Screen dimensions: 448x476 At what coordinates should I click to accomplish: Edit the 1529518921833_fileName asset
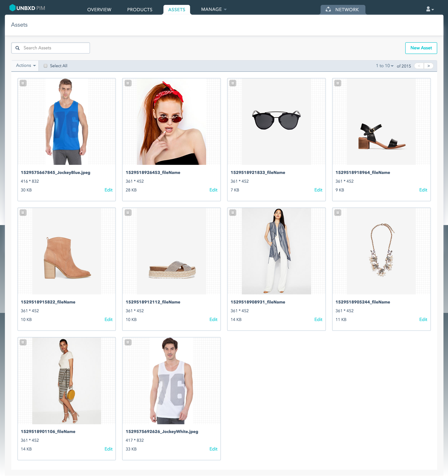point(318,190)
